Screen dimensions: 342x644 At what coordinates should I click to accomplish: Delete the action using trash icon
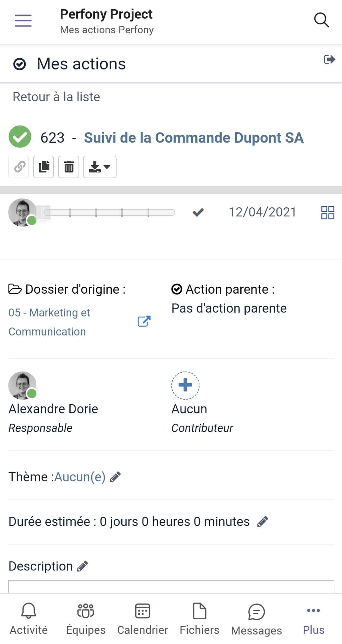[69, 167]
